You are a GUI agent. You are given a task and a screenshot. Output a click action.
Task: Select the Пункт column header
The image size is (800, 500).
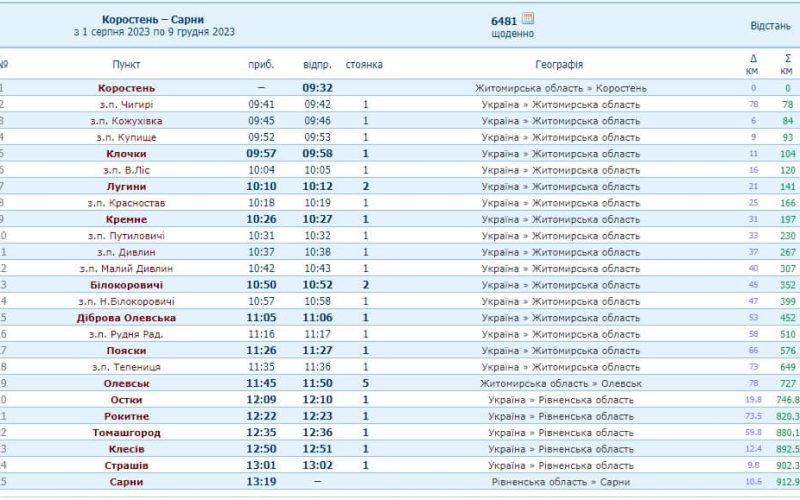pyautogui.click(x=126, y=64)
